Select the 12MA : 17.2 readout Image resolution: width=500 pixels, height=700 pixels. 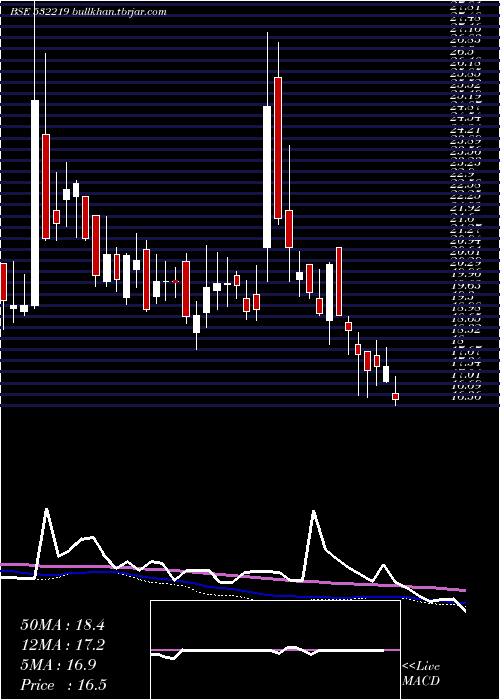pos(62,645)
